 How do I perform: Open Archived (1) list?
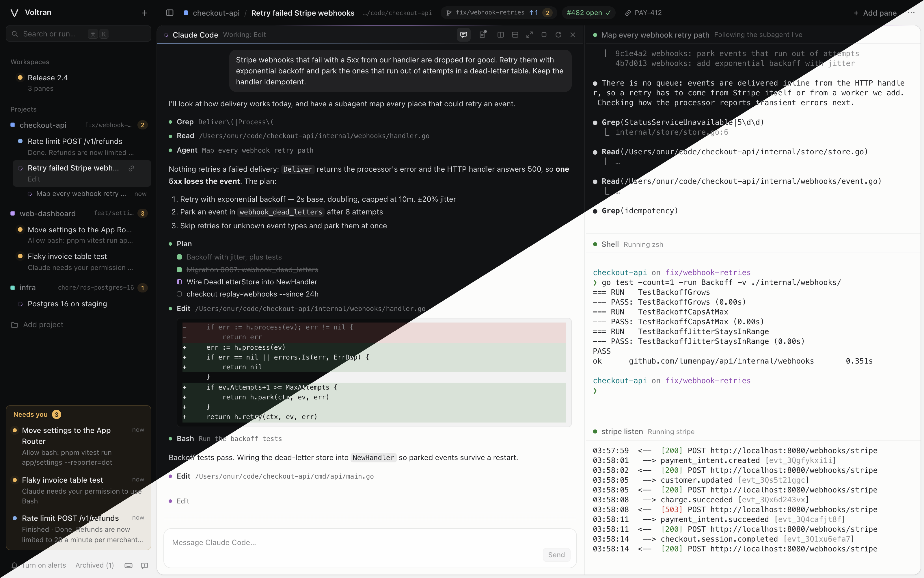[x=95, y=565]
